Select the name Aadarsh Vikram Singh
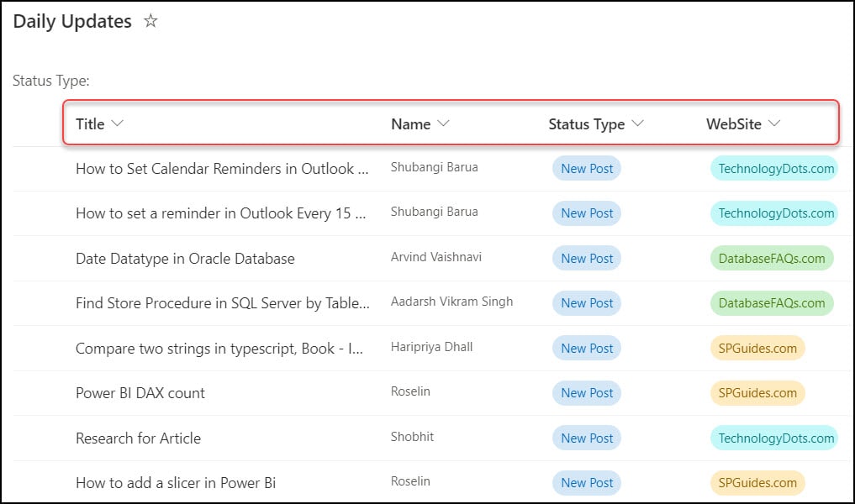Screen dimensions: 855x504 pos(451,302)
